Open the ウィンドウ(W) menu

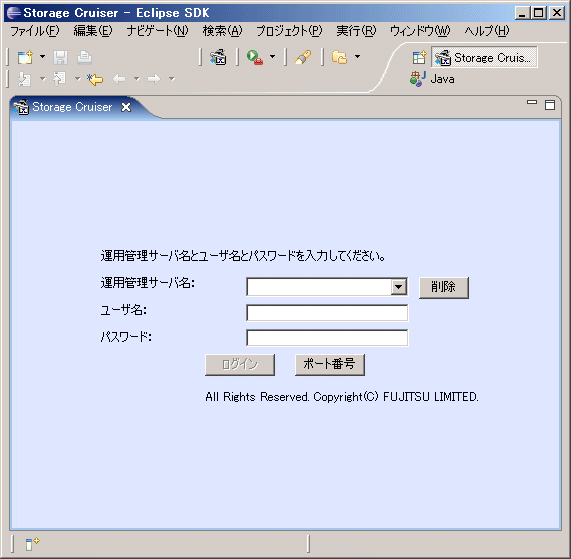point(420,31)
